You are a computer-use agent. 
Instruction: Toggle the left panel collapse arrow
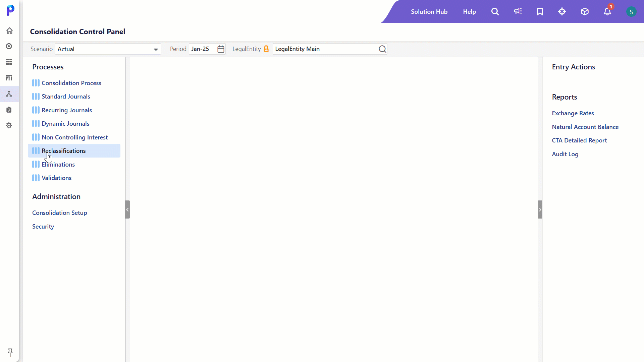127,209
